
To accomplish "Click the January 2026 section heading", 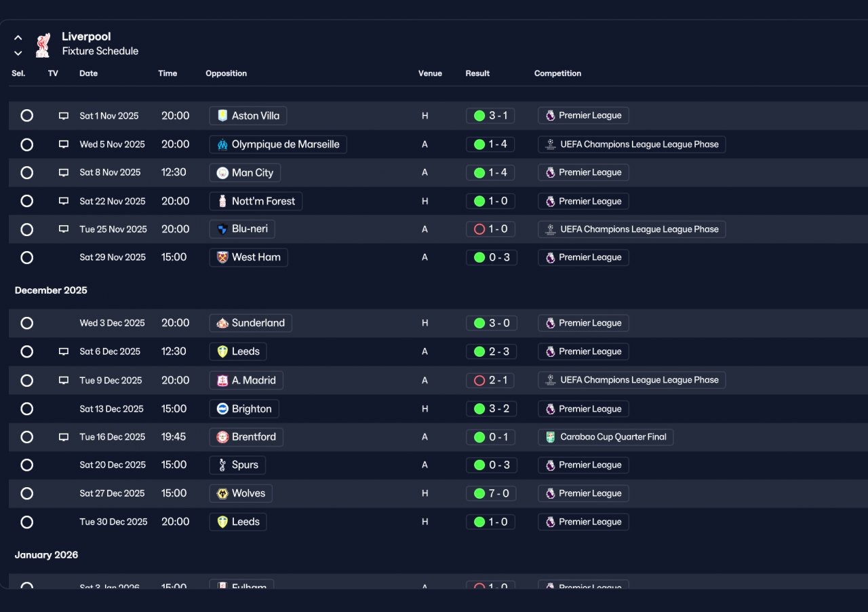I will coord(46,555).
